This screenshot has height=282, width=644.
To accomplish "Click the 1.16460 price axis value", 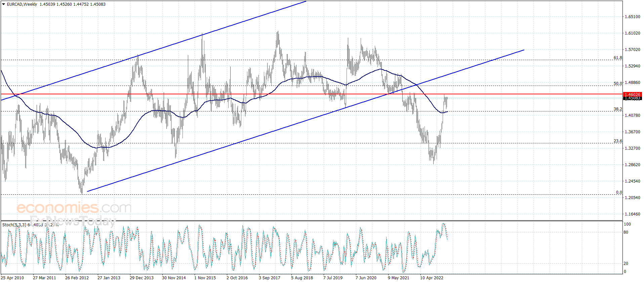I will point(632,214).
